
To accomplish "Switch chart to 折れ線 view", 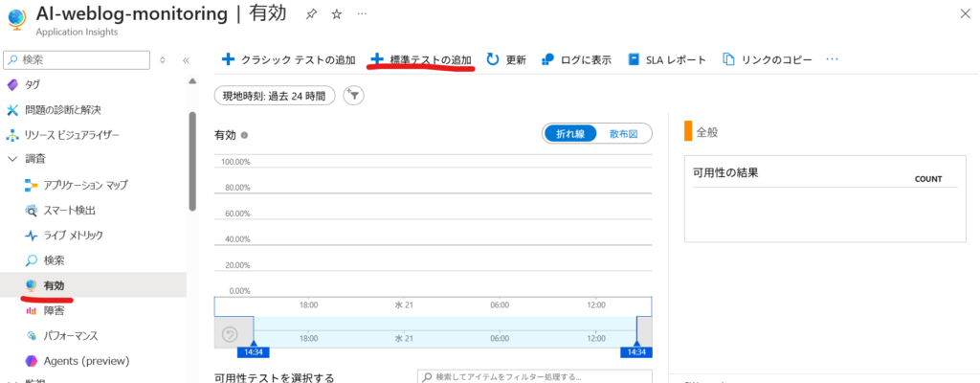I will tap(569, 134).
